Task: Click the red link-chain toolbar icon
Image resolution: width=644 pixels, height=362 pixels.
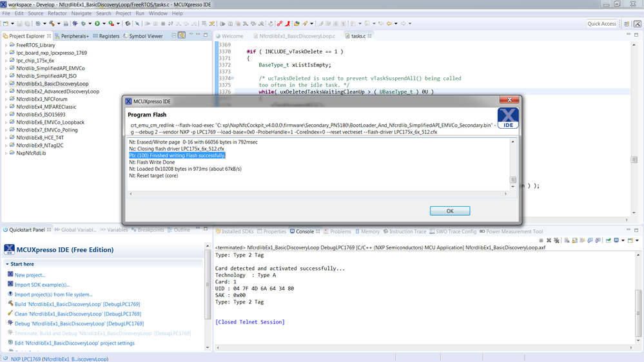Action: 280,24
